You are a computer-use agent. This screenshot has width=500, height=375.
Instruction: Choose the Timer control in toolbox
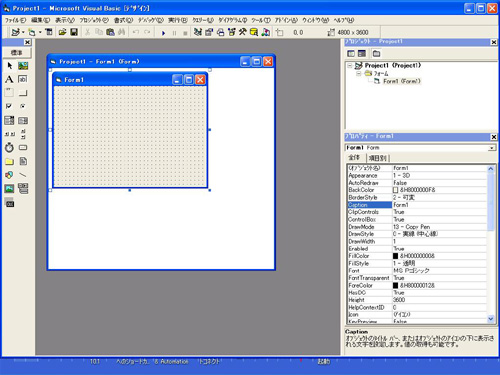9,147
